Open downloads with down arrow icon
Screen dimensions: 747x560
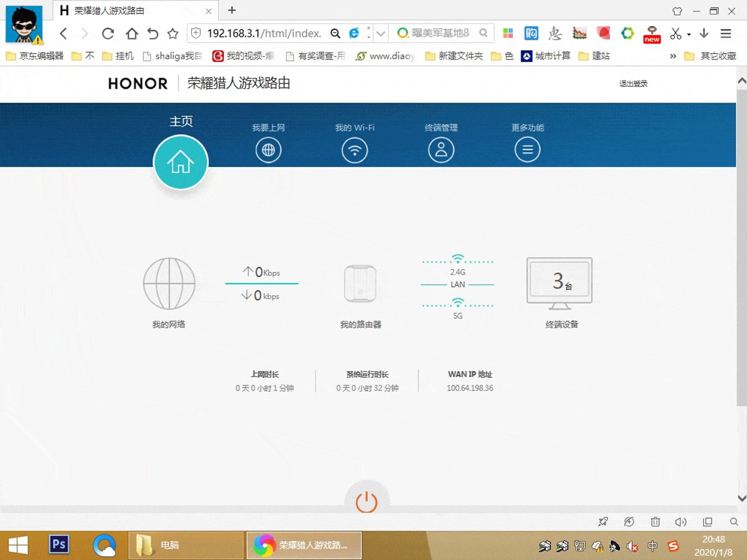point(704,33)
